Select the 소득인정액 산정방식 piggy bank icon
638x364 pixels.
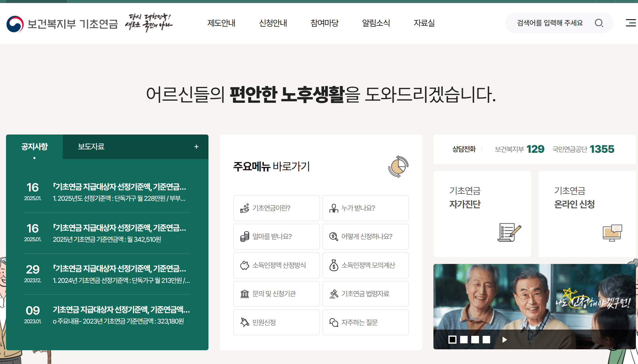(245, 265)
